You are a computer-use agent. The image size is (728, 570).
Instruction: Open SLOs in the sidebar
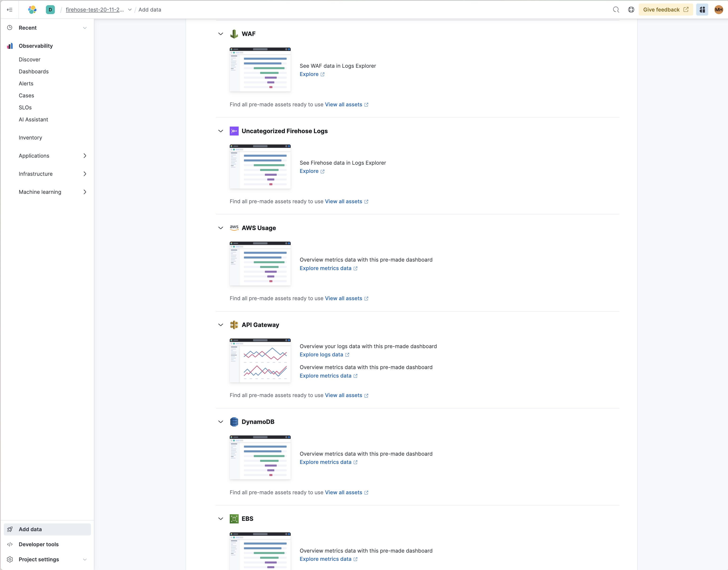pyautogui.click(x=25, y=108)
